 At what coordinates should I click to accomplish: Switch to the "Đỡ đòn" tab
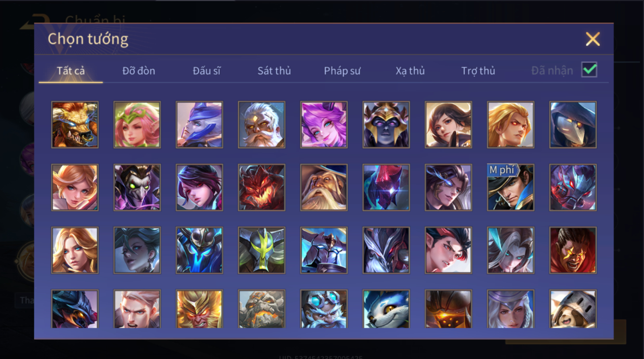click(139, 71)
